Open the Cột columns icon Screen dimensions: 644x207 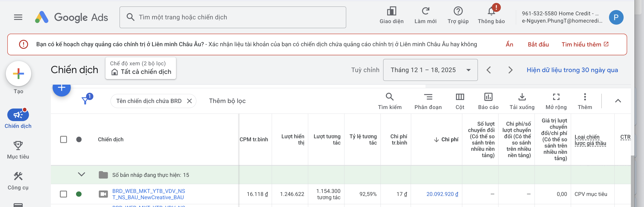pos(460,97)
